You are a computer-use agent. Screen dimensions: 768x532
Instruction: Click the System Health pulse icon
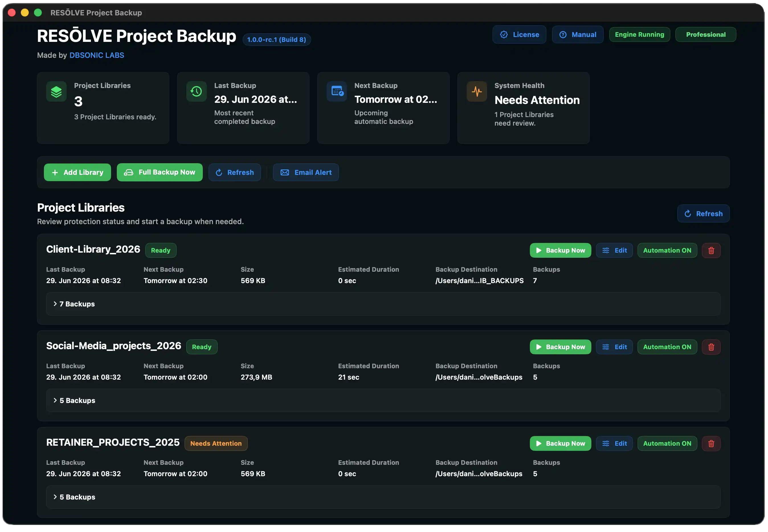[477, 91]
